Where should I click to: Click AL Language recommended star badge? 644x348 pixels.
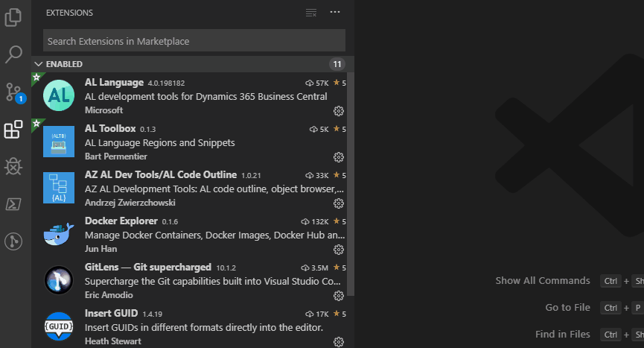(36, 77)
